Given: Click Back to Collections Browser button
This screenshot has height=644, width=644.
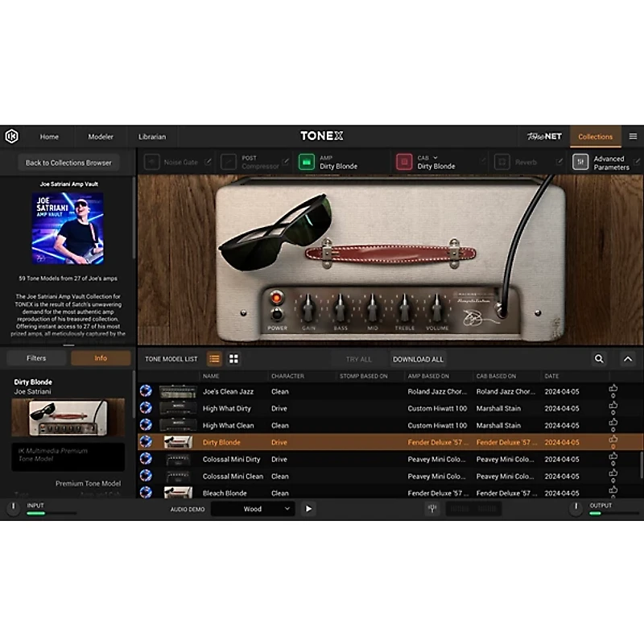Looking at the screenshot, I should [68, 163].
